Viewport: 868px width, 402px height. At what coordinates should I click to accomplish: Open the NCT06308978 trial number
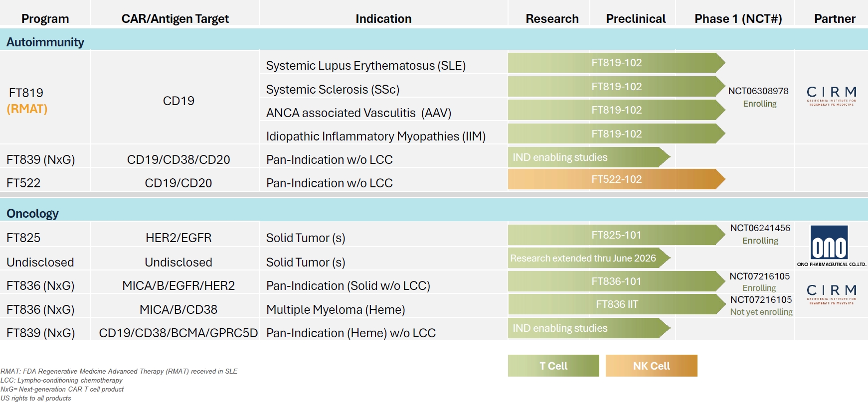(758, 91)
